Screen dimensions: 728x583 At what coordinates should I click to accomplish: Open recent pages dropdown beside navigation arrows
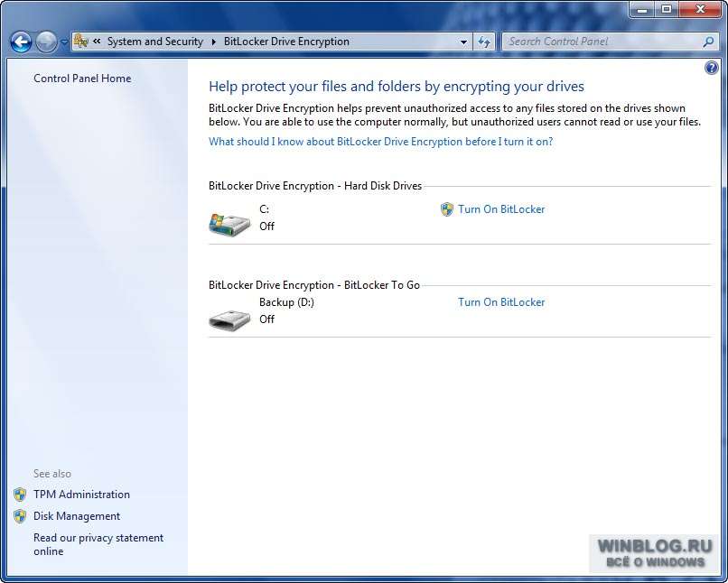coord(64,42)
